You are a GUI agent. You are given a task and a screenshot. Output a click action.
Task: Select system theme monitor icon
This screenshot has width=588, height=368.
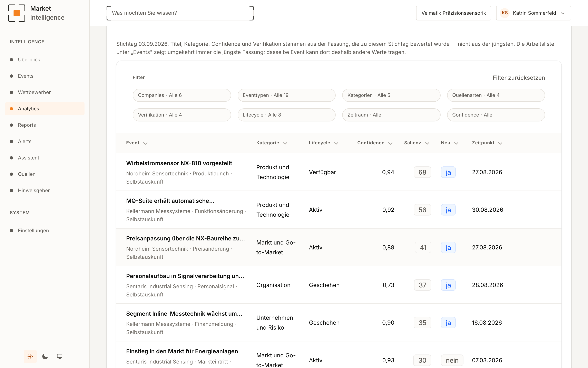tap(60, 357)
